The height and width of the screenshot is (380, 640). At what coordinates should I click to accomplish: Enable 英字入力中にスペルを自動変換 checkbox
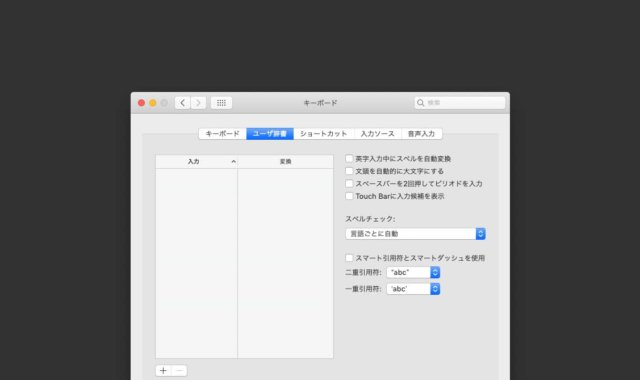click(349, 158)
